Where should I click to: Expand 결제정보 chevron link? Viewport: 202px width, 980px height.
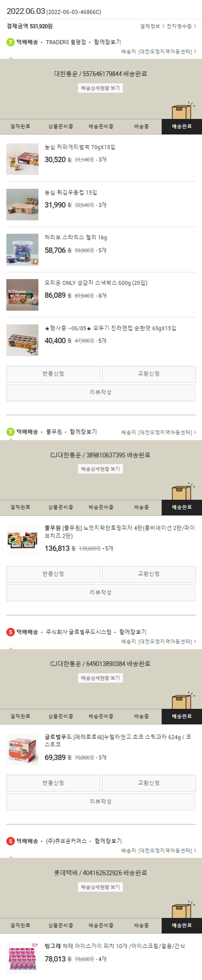click(152, 26)
